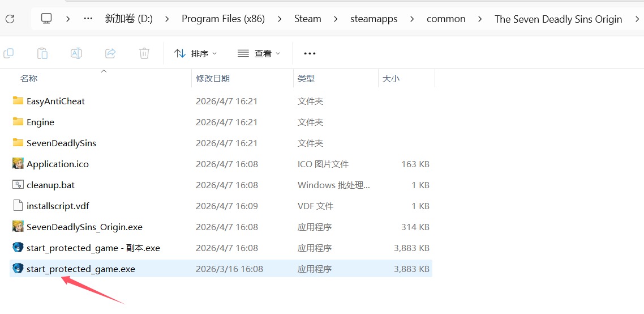The image size is (644, 314).
Task: Sort by the 修改日期 column header
Action: (213, 79)
